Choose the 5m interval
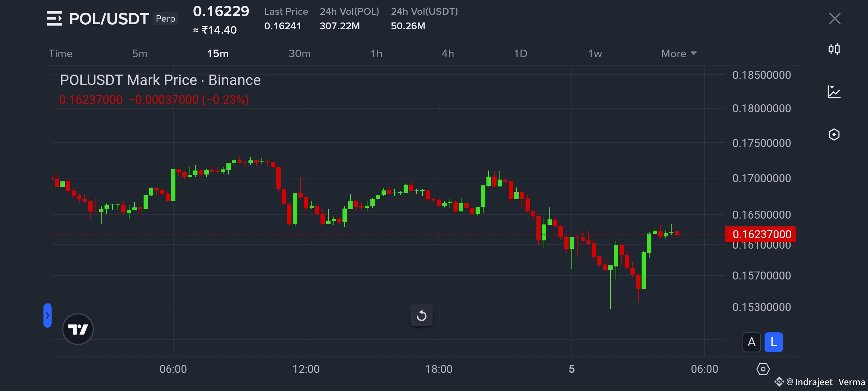Viewport: 868px width, 391px height. (140, 54)
